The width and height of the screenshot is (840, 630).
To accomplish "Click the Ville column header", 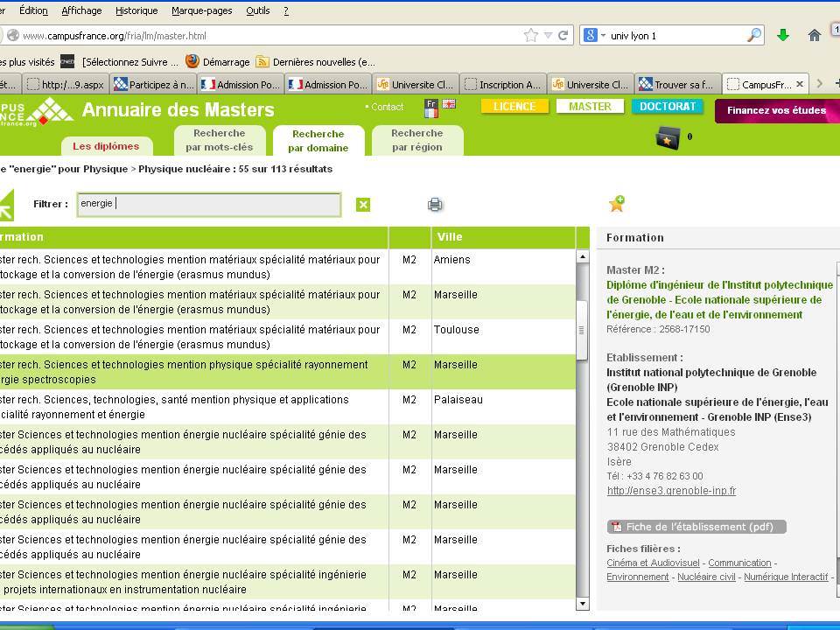I will (x=503, y=237).
